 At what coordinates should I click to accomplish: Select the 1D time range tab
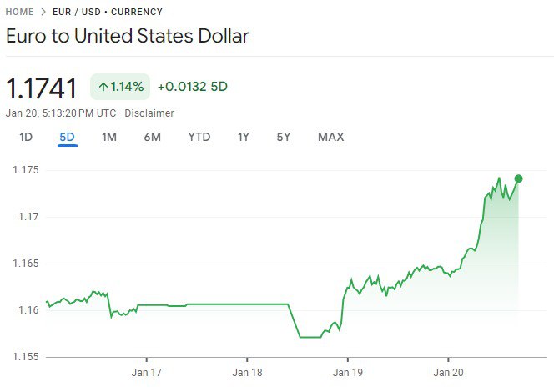click(x=26, y=138)
